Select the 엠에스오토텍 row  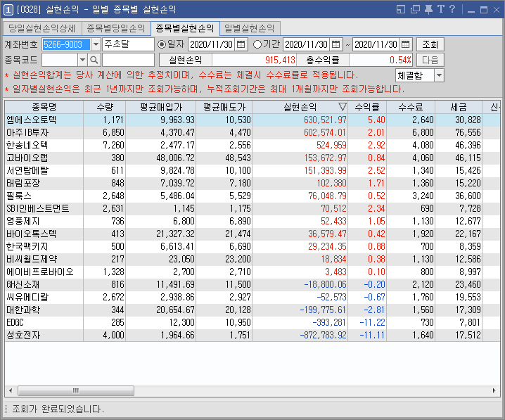click(x=252, y=120)
